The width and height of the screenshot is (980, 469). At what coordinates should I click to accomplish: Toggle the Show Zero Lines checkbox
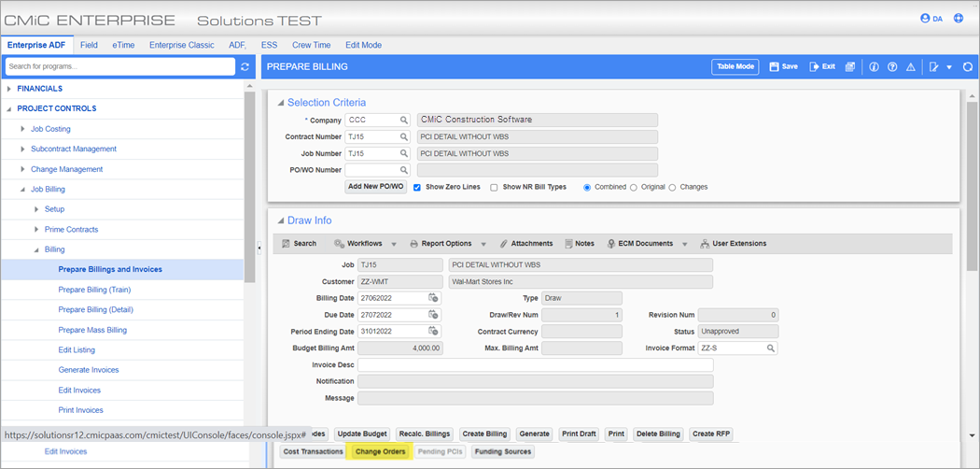[417, 187]
